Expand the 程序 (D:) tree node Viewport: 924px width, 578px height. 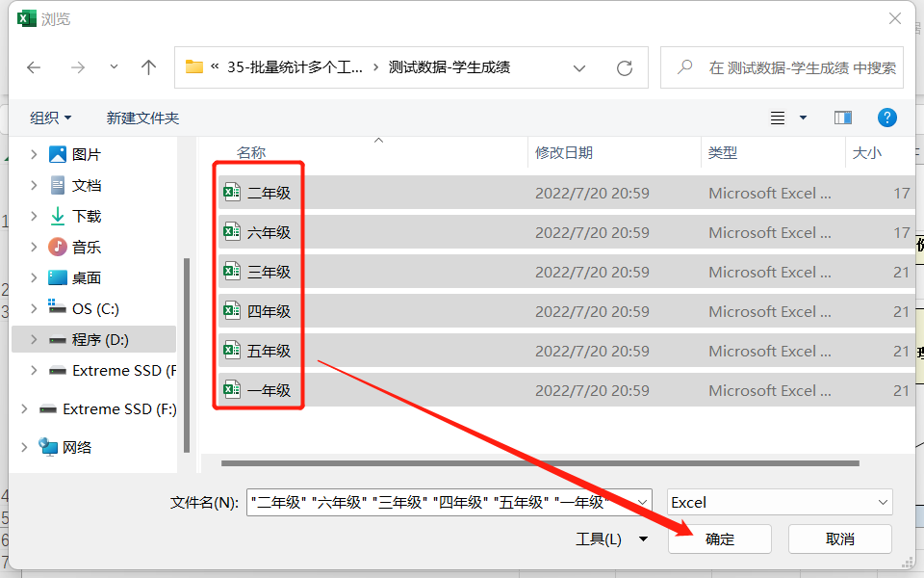point(34,339)
